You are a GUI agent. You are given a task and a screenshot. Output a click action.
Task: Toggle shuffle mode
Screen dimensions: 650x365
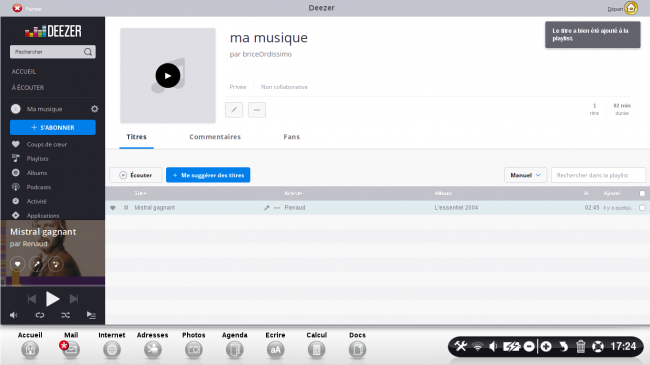point(65,315)
